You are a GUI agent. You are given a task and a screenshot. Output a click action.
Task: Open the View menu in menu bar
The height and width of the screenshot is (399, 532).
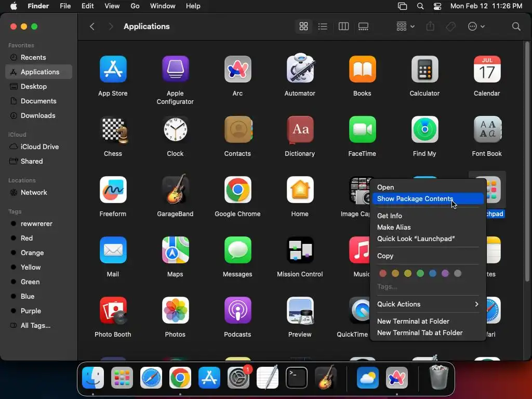tap(112, 6)
